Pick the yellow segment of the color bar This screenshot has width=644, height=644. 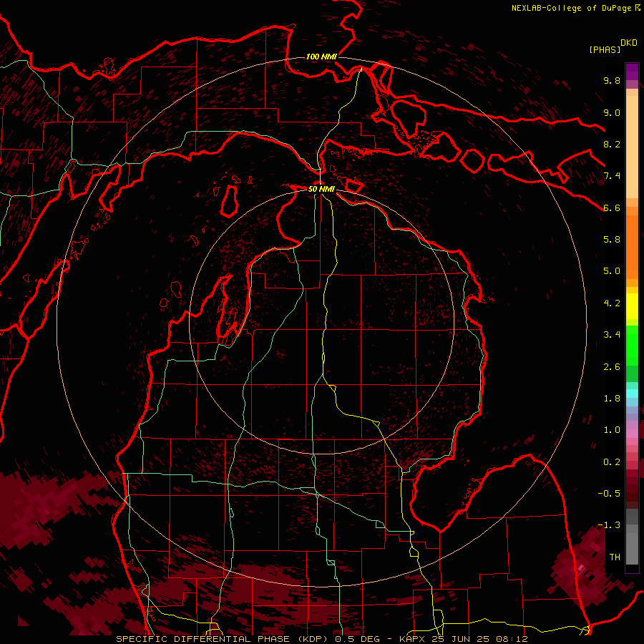[x=632, y=306]
